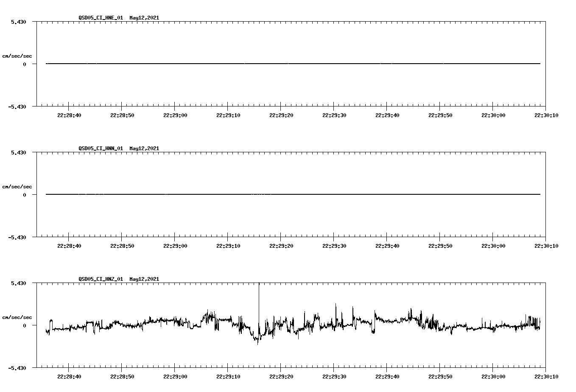Click the 22:29:00 time label under HNZ plot
576x392 pixels.
tap(175, 376)
